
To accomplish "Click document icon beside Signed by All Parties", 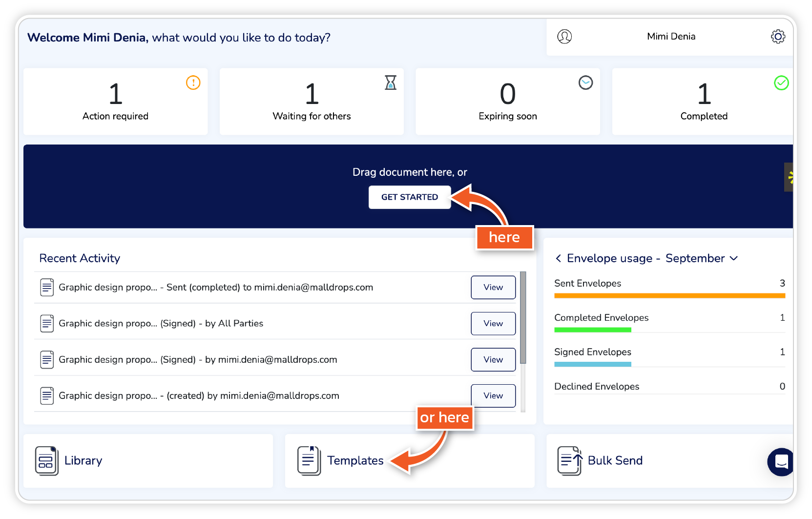I will (x=47, y=323).
